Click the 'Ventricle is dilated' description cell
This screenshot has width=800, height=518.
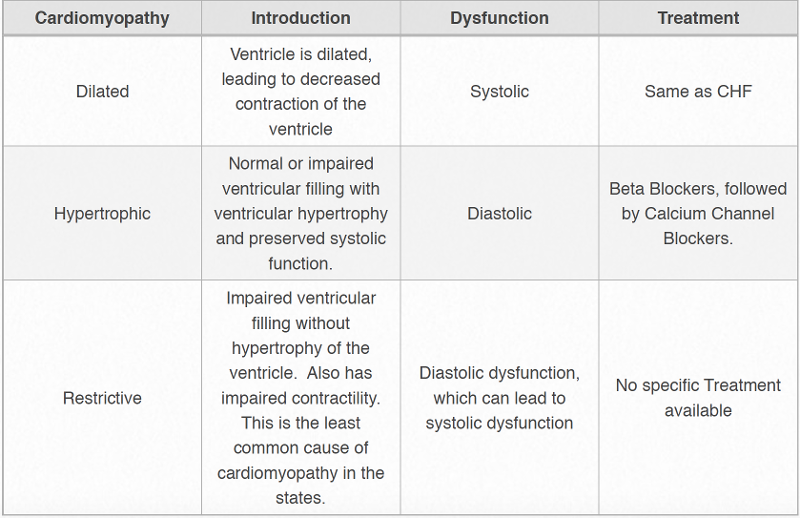300,91
